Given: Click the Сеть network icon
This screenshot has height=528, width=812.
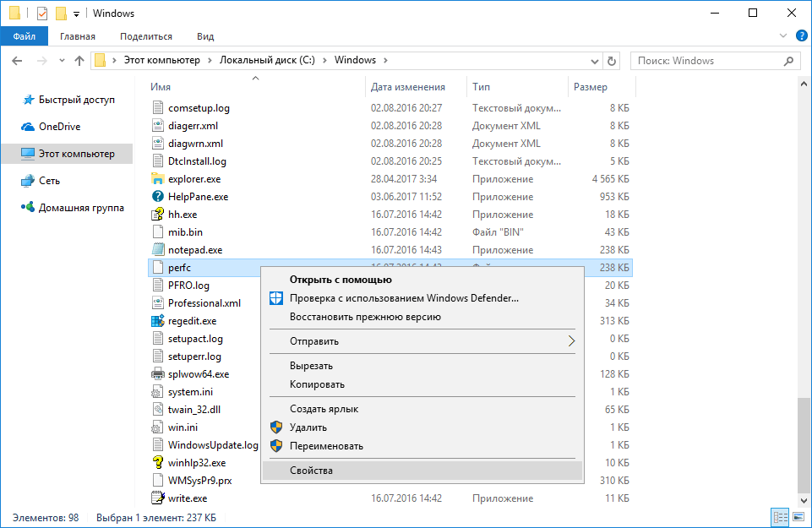Looking at the screenshot, I should (x=27, y=181).
